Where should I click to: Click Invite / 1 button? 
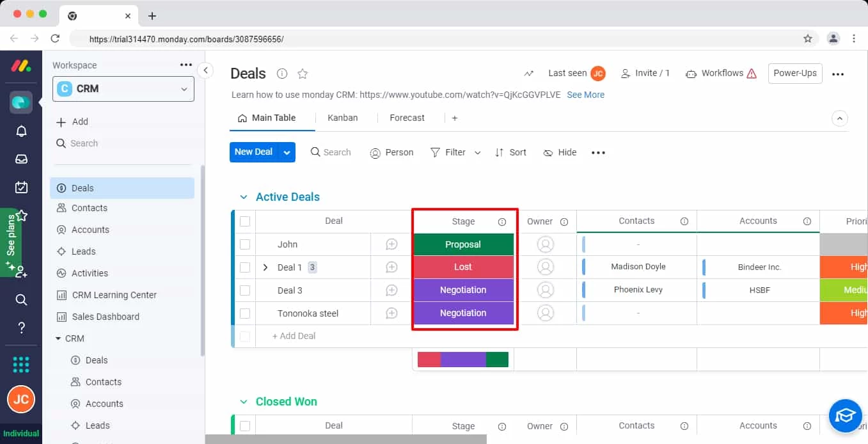pyautogui.click(x=645, y=74)
